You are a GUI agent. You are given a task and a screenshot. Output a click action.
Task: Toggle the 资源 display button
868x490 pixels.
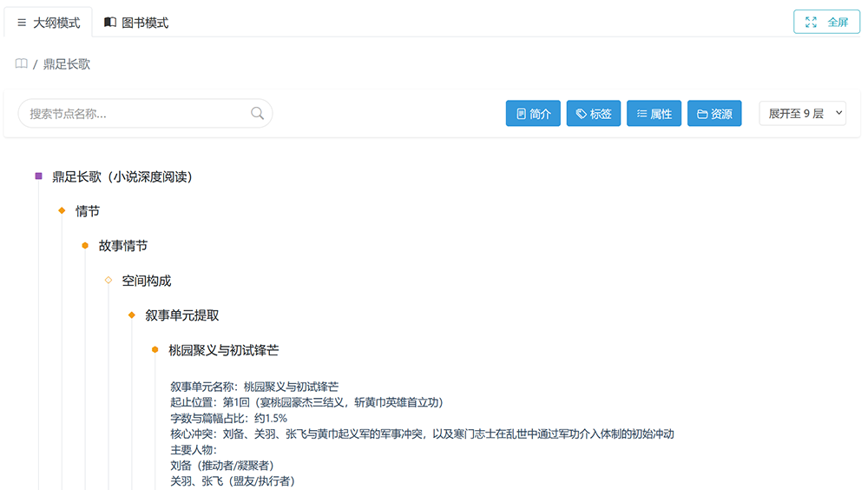(x=714, y=114)
